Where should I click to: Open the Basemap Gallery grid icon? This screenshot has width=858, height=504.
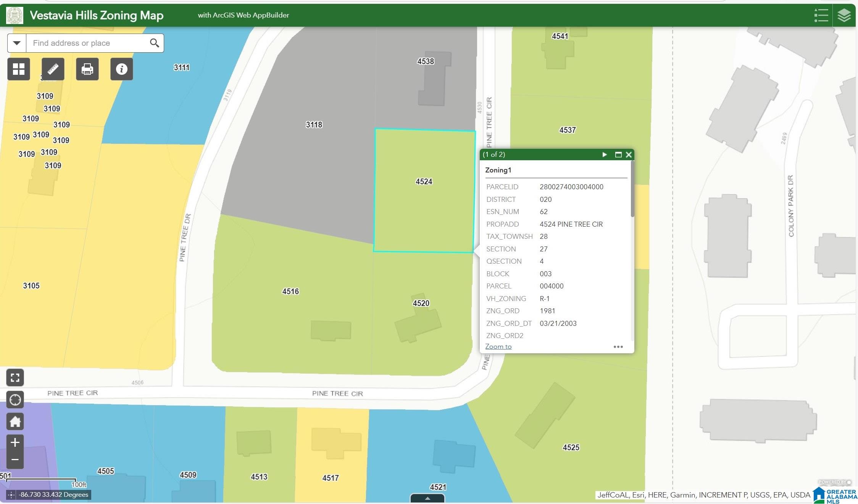tap(18, 69)
